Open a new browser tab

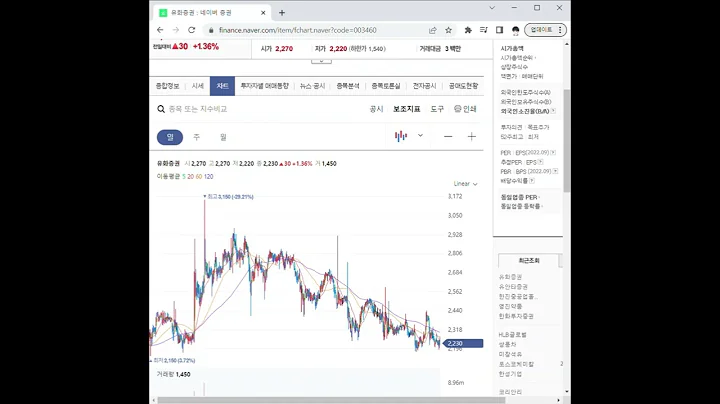(x=282, y=13)
